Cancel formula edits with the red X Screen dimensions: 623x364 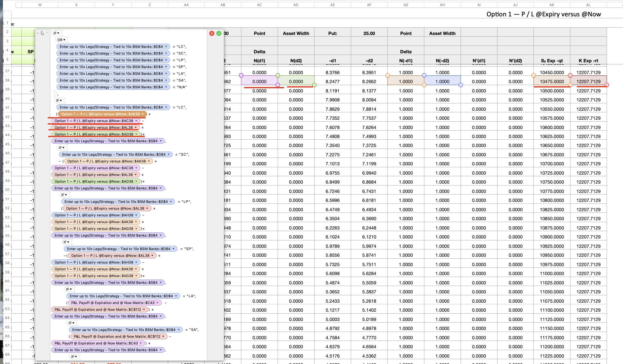212,33
